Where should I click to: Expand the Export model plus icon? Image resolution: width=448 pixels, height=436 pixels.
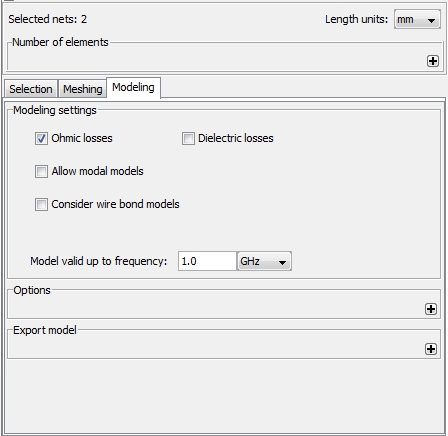(x=431, y=349)
